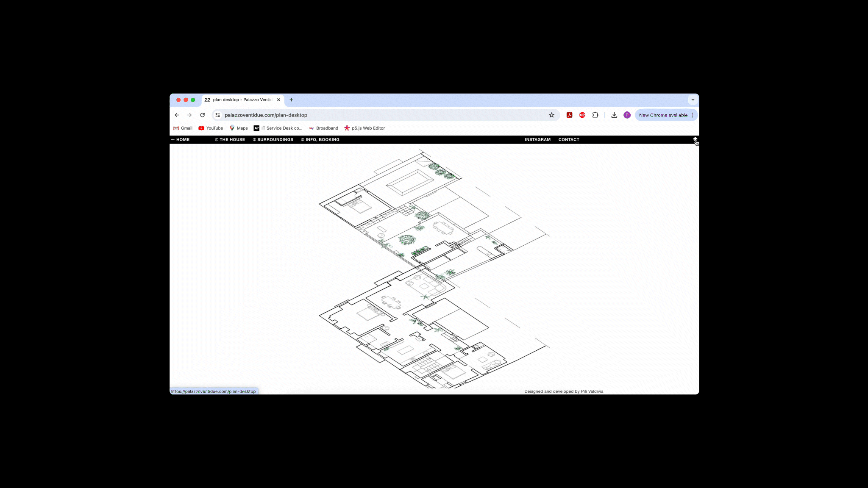Open the Adblock Plus extension

coord(582,115)
